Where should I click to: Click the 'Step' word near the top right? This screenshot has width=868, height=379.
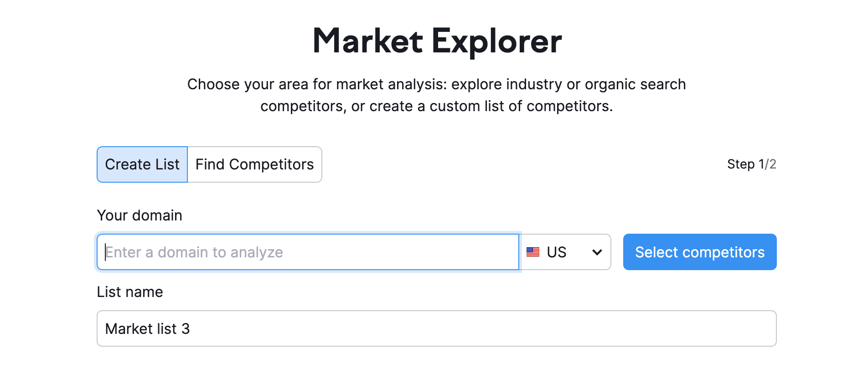(x=741, y=164)
